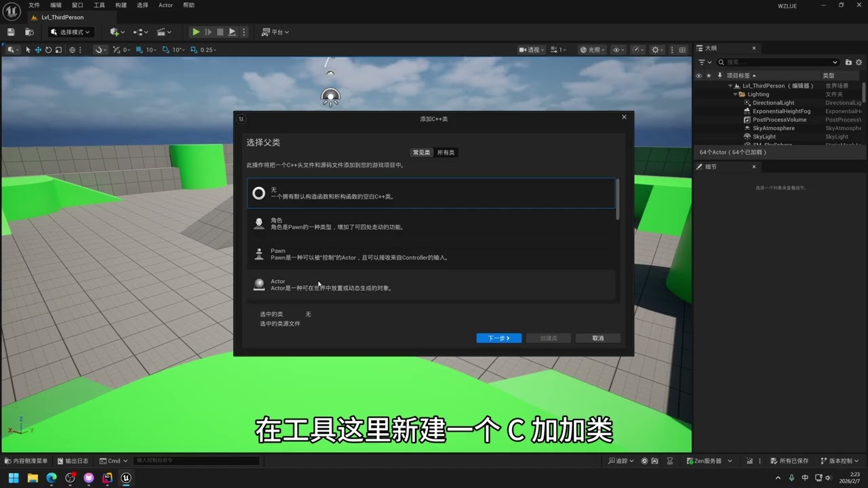
Task: Open the viewport show eye dropdown
Action: (x=618, y=49)
